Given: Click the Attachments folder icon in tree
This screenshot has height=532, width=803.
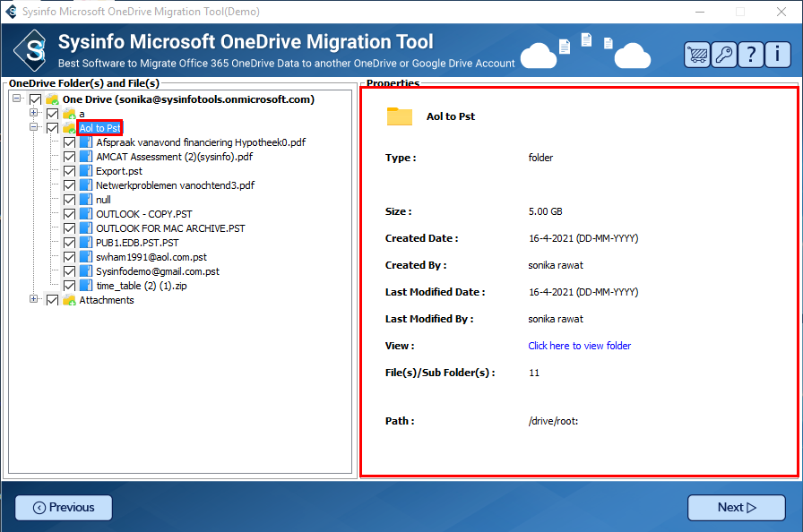Looking at the screenshot, I should point(69,300).
